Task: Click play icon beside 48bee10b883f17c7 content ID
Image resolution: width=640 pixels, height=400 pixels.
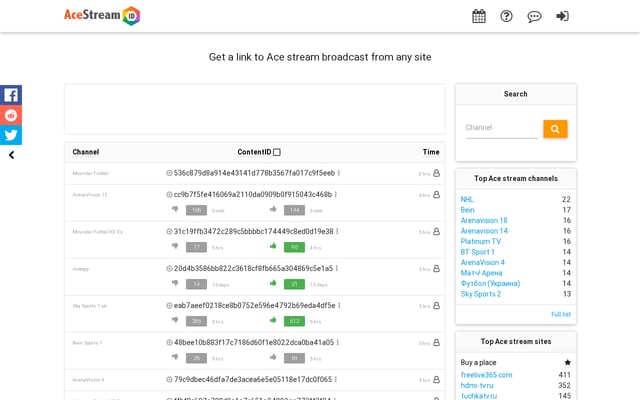Action: coord(169,342)
